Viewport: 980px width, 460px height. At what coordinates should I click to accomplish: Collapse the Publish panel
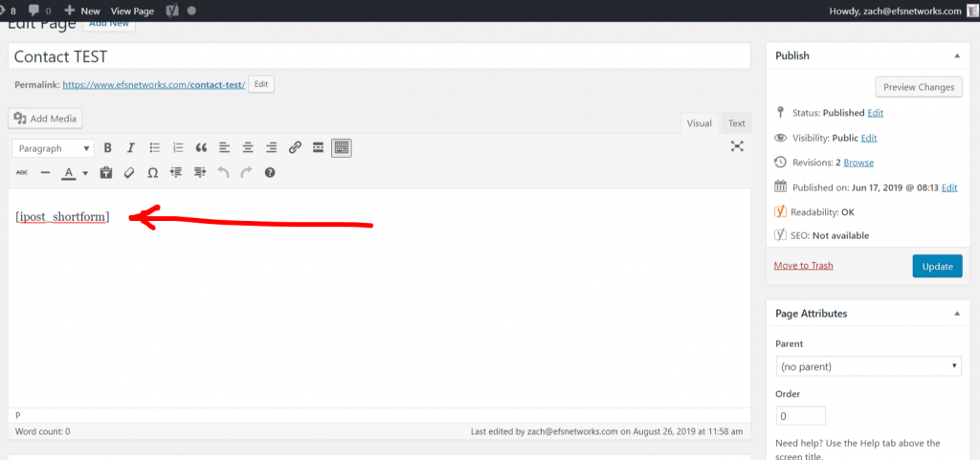957,55
